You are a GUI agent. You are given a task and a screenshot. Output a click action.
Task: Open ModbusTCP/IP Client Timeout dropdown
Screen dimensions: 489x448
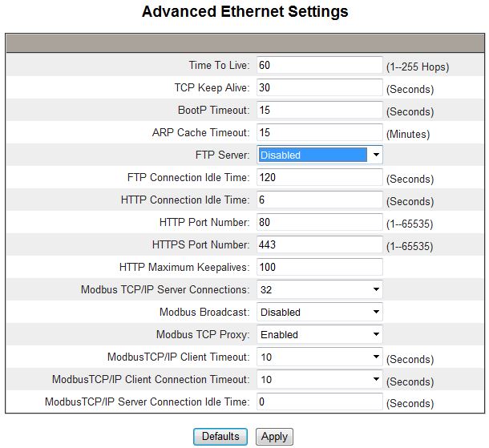(x=319, y=357)
